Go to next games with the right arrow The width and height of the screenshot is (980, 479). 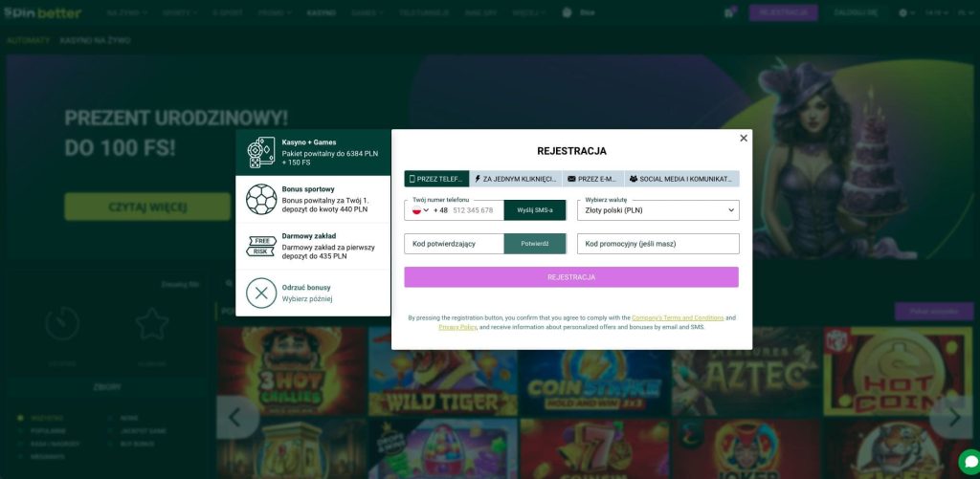pyautogui.click(x=953, y=417)
